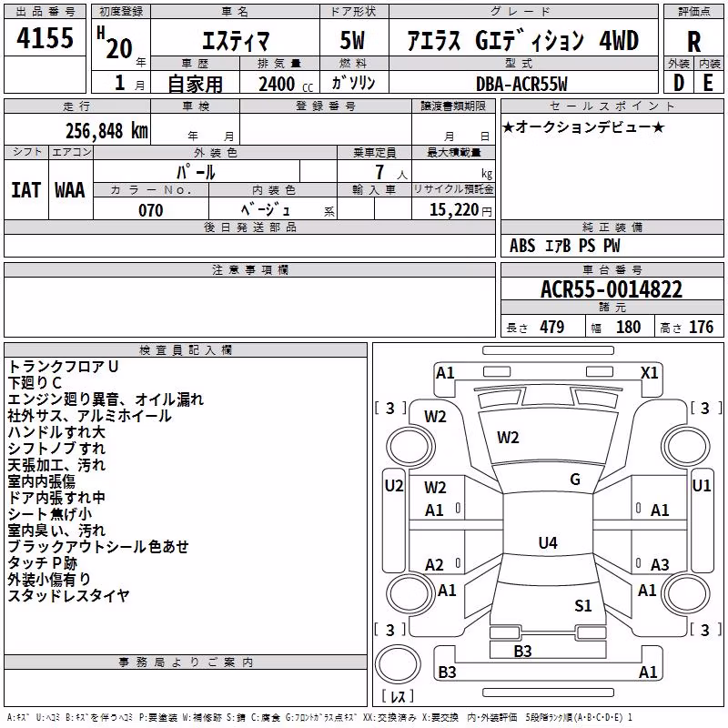Click the fuel type ガソリン
Image resolution: width=728 pixels, height=728 pixels.
[x=353, y=83]
